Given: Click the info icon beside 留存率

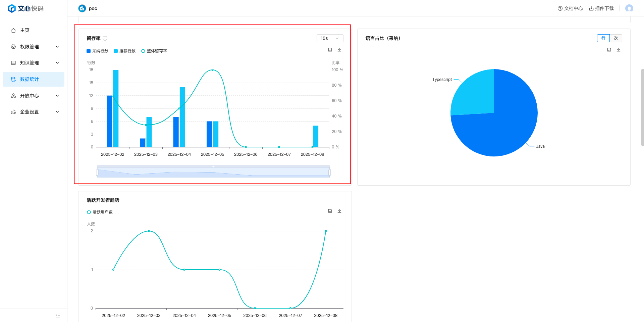Looking at the screenshot, I should coord(105,38).
